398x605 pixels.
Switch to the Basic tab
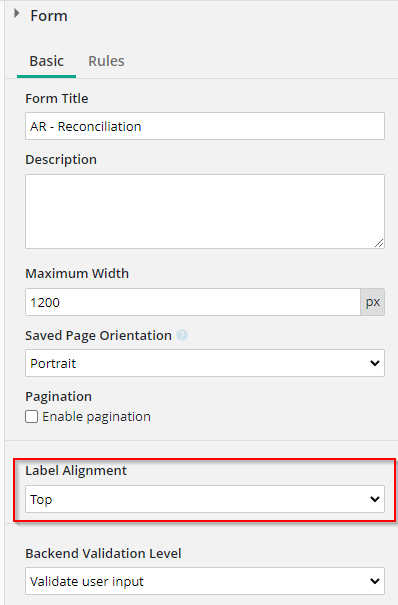(x=46, y=61)
